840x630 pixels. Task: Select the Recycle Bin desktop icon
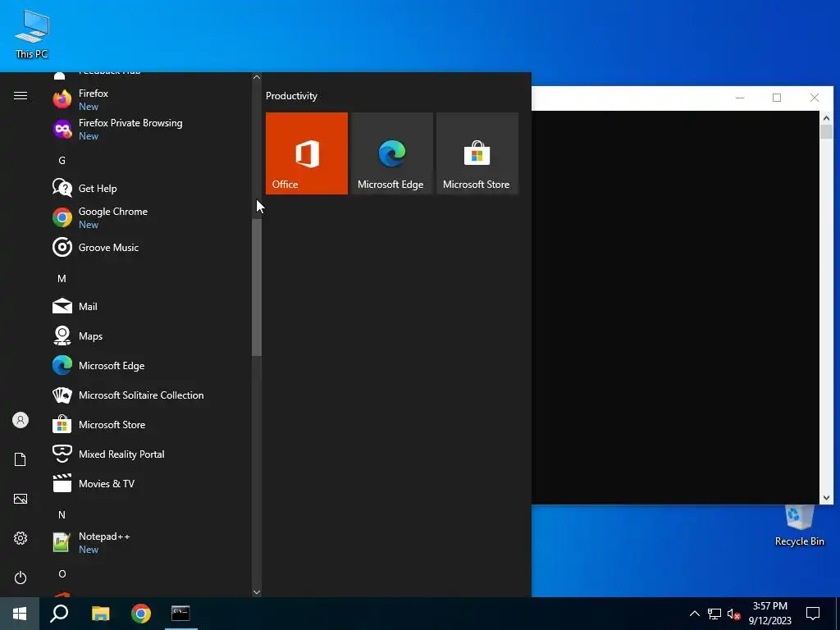coord(799,526)
